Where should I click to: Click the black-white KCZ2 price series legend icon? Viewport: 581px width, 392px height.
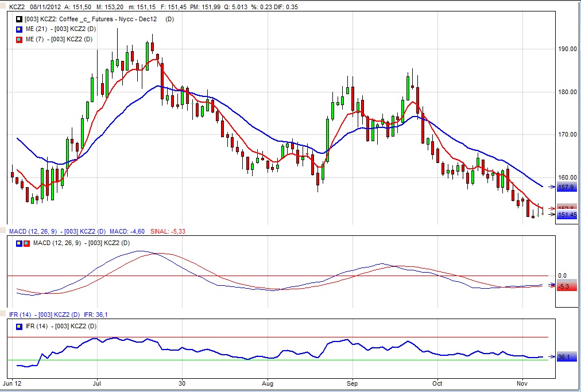point(19,20)
